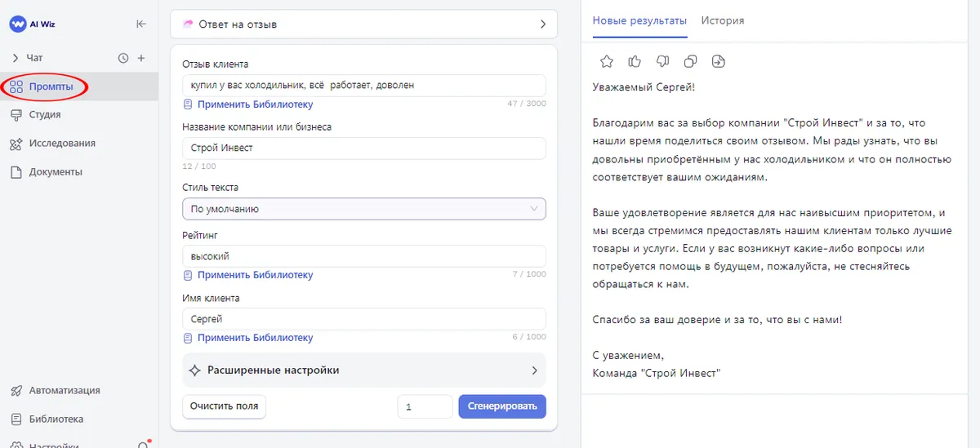
Task: Copy the generated result text
Action: [x=690, y=61]
